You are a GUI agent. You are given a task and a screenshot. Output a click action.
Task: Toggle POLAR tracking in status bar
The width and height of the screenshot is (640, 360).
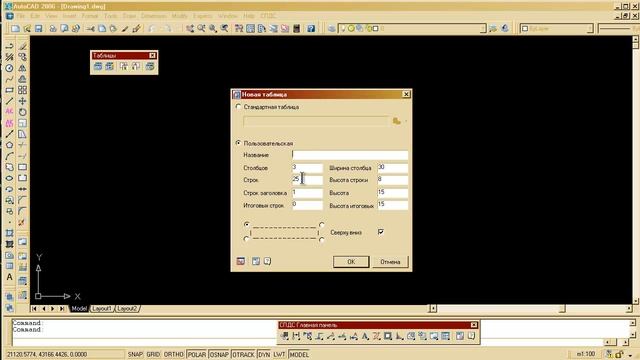point(197,355)
